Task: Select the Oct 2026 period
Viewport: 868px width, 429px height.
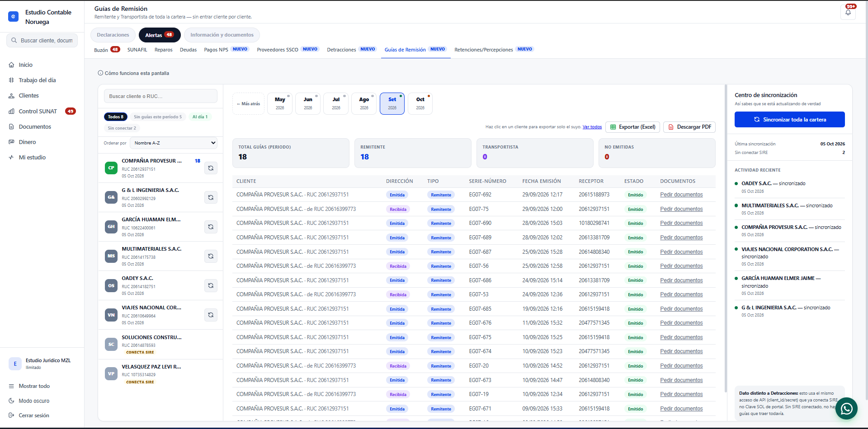Action: pos(420,104)
